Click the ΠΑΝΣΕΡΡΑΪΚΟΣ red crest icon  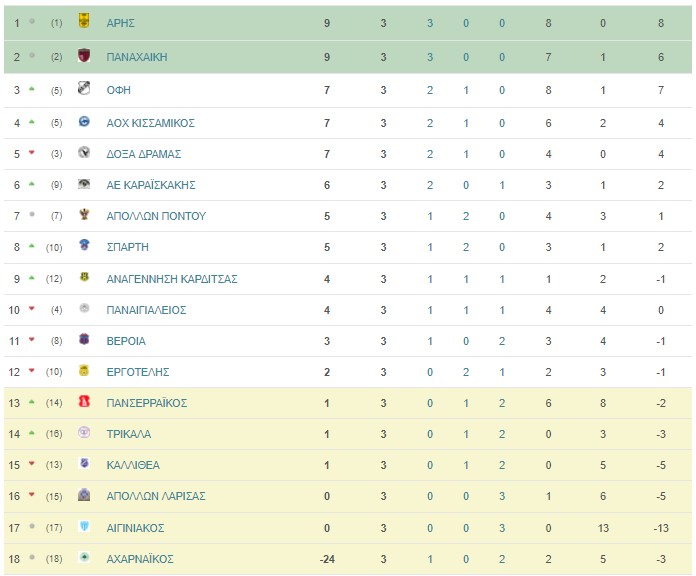(84, 401)
